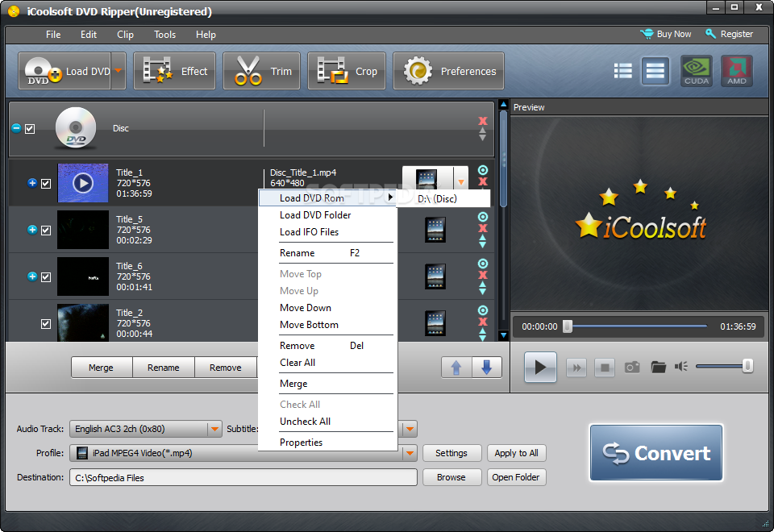Click the Settings button
This screenshot has height=532, width=774.
click(451, 453)
